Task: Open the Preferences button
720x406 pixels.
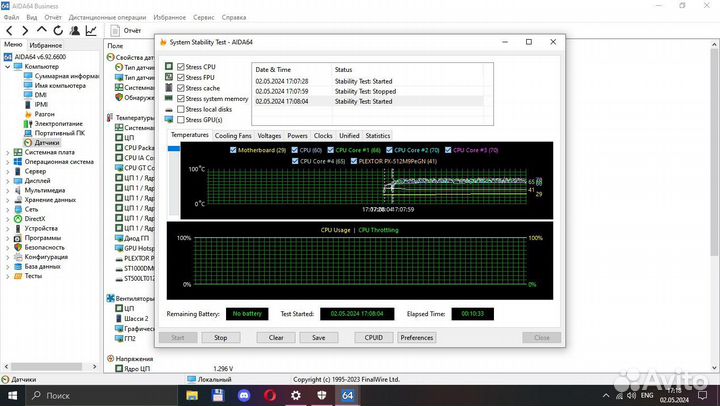Action: point(416,338)
